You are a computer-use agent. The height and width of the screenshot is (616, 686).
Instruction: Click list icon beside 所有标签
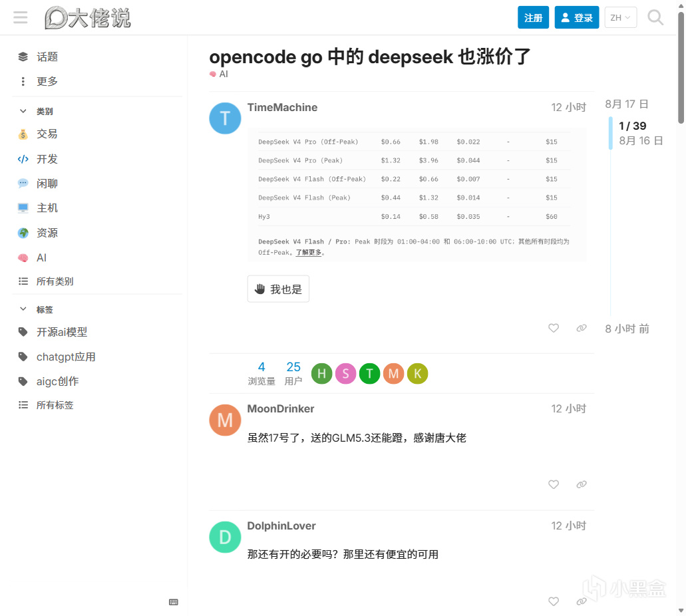[x=23, y=405]
